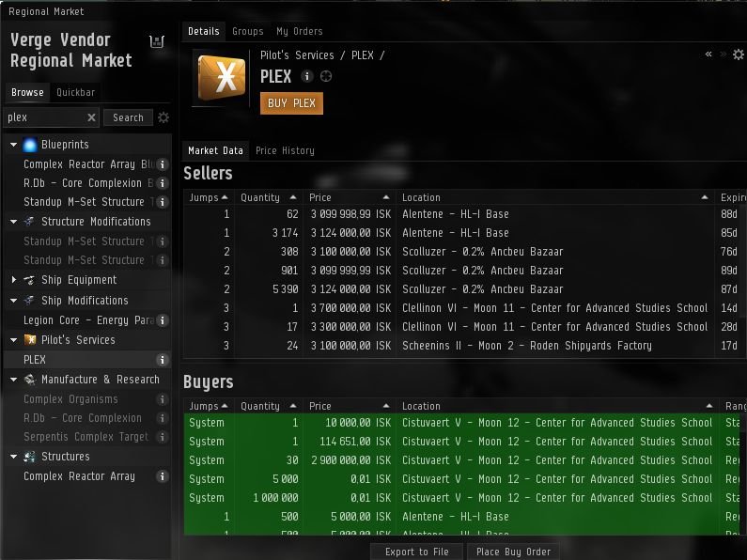Collapse the Pilot's Services group
The width and height of the screenshot is (747, 560).
[x=13, y=340]
